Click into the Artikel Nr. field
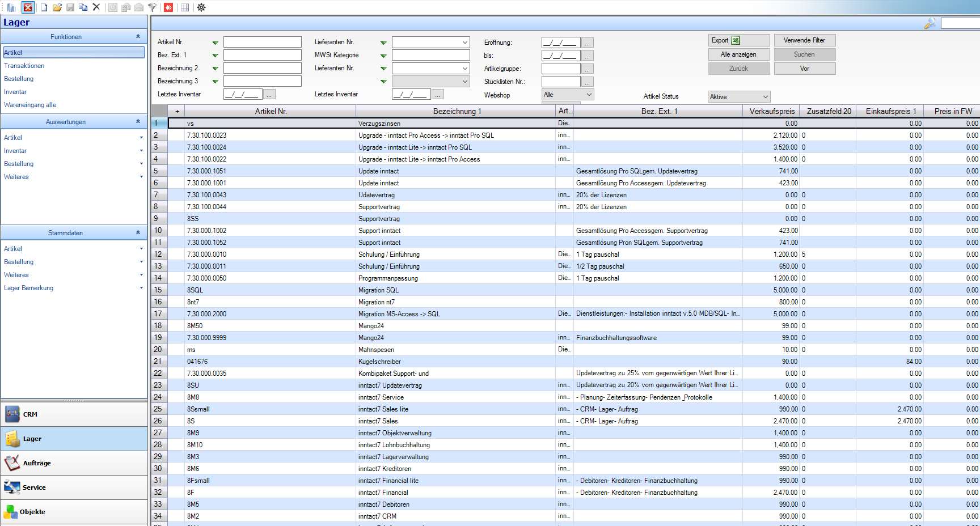This screenshot has height=526, width=980. 263,42
